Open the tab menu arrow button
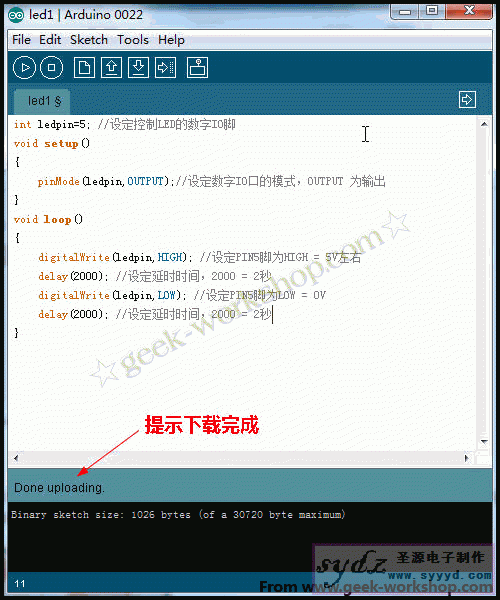Viewport: 500px width, 600px height. tap(467, 100)
